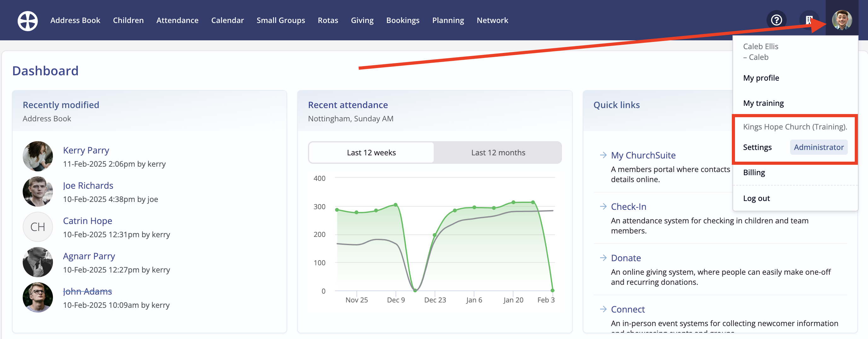Open the Planning module

click(448, 20)
